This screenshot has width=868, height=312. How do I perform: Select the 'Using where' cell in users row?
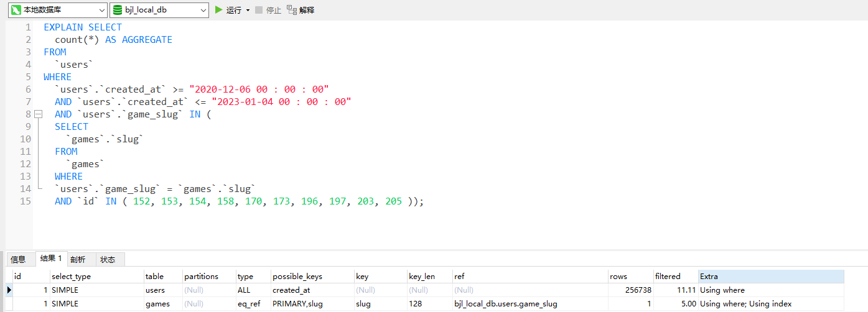click(x=771, y=290)
